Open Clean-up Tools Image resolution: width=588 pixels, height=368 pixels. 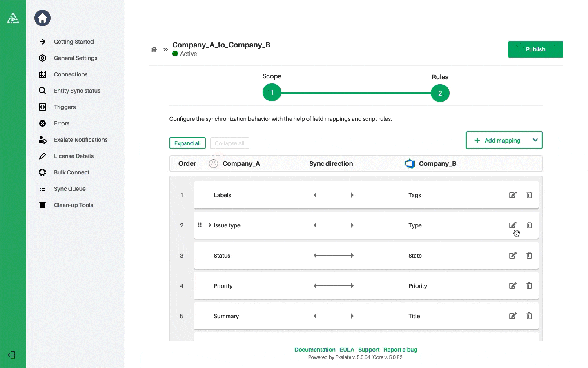click(x=73, y=205)
